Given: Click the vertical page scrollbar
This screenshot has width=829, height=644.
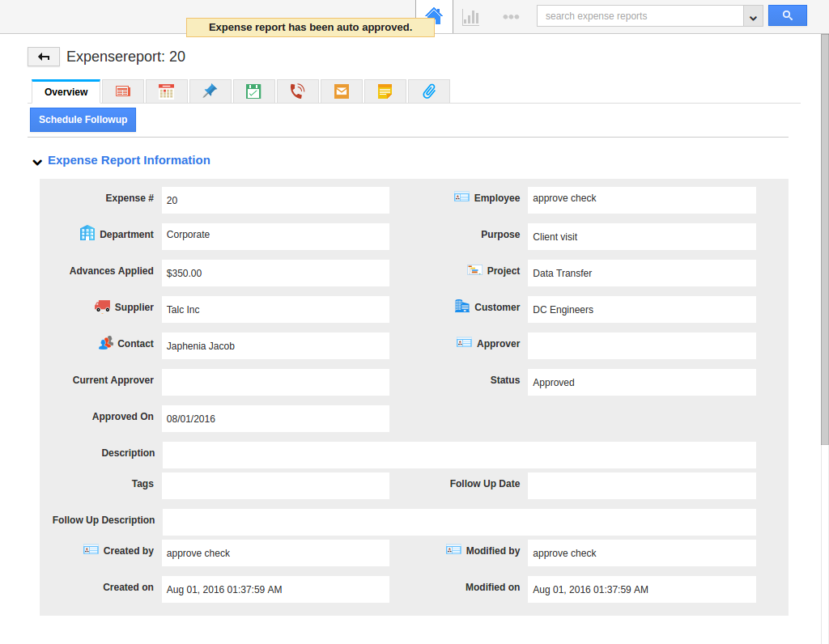Looking at the screenshot, I should [x=824, y=243].
